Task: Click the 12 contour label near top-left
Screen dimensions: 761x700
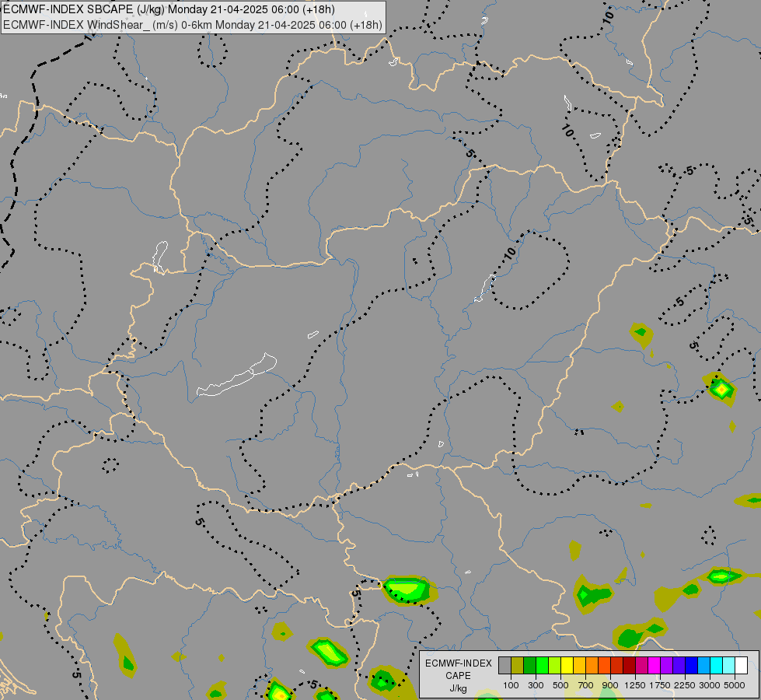Action: 91,36
